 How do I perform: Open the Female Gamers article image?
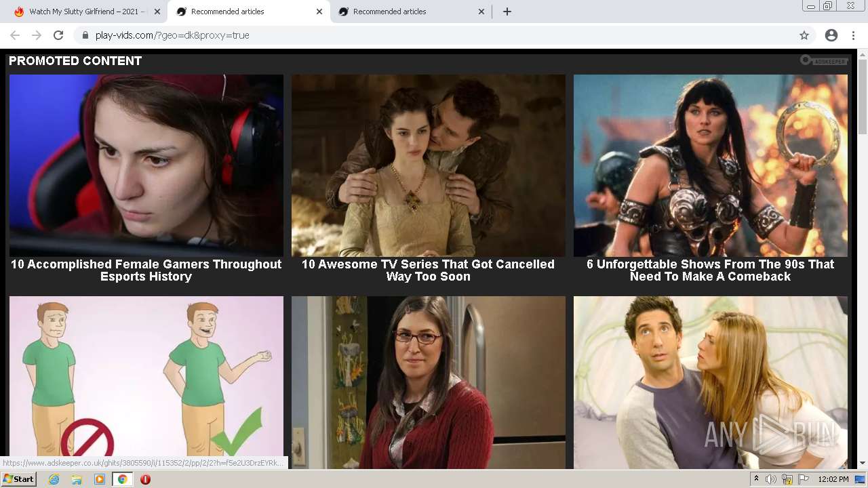click(x=146, y=165)
